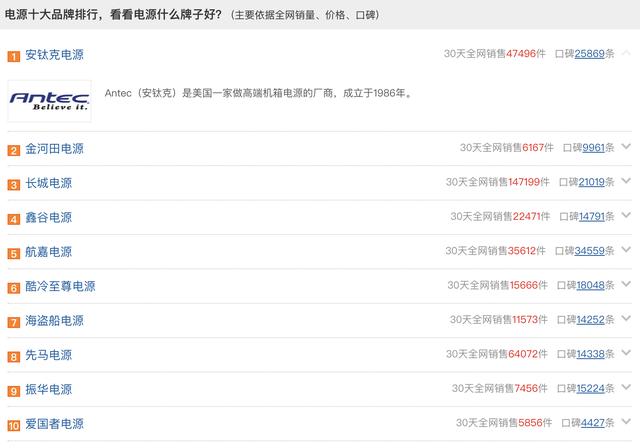Viewport: 640px width, 448px height.
Task: Click the note 主要依据全网销量、价格、口碑
Action: [x=305, y=15]
